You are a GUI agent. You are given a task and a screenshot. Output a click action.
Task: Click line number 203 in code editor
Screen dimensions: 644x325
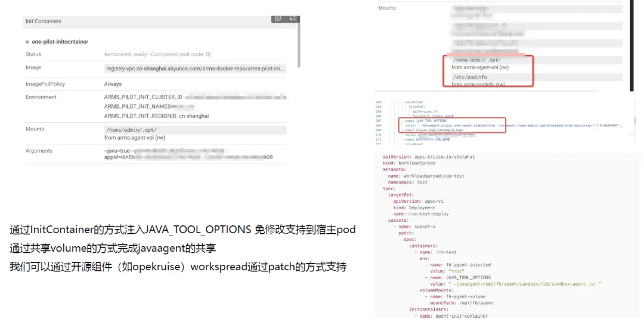point(378,103)
